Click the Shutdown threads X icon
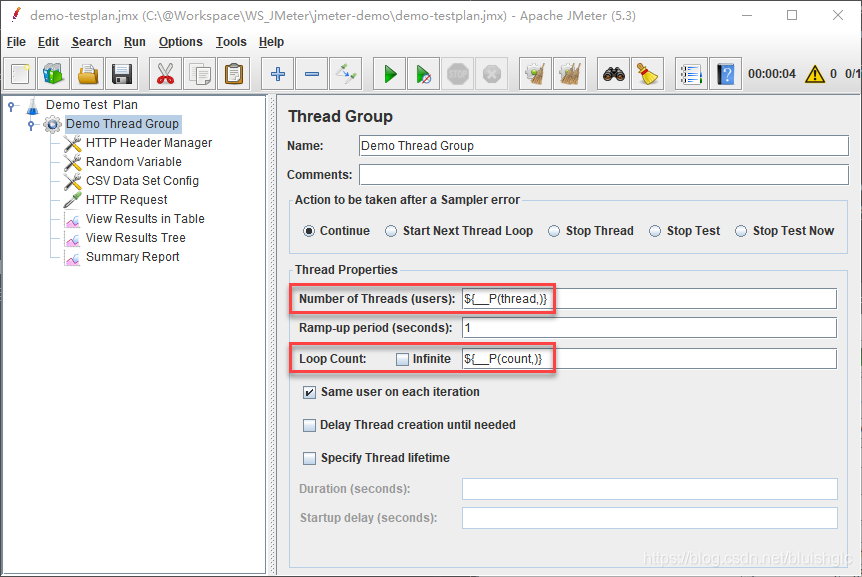 pyautogui.click(x=491, y=74)
